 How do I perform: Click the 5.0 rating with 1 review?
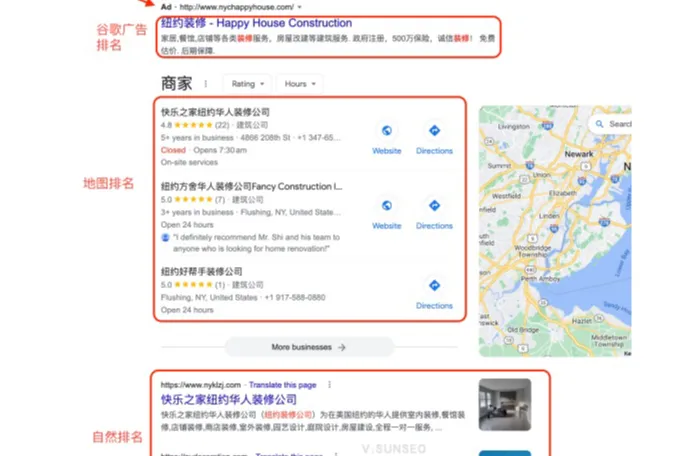[193, 285]
